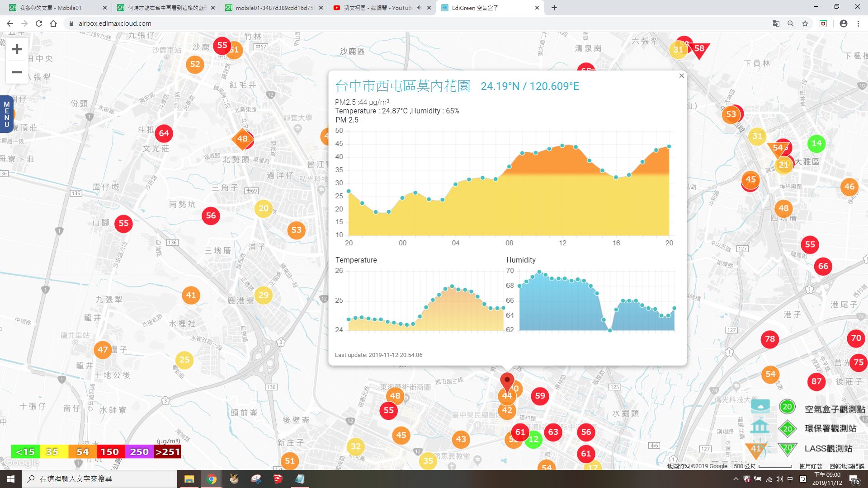Select the red 59 marker near pin
This screenshot has width=868, height=488.
pyautogui.click(x=540, y=396)
